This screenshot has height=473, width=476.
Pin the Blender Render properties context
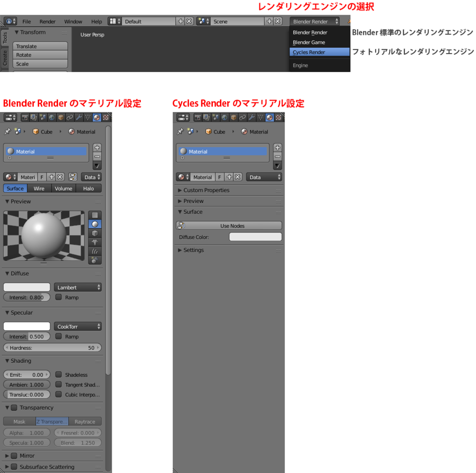(x=7, y=132)
